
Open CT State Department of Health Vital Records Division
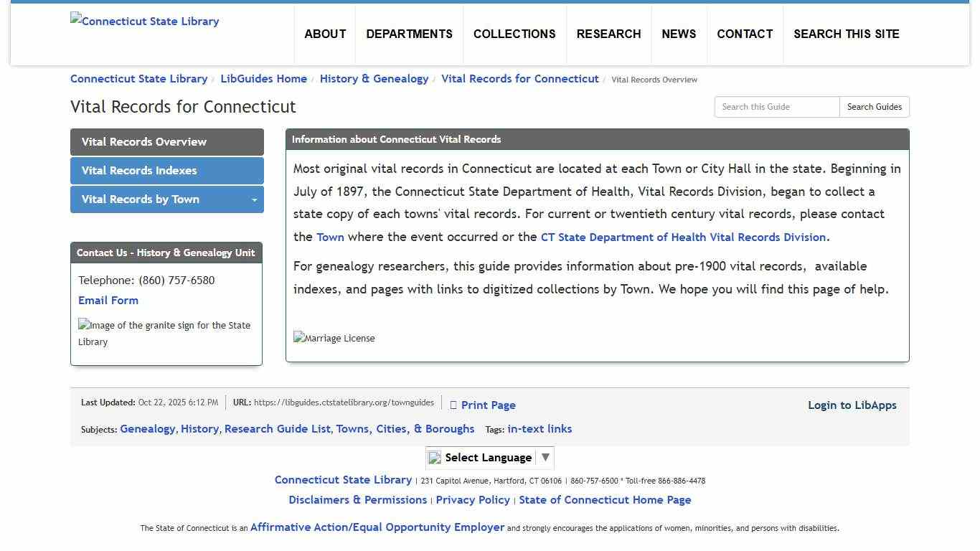(x=683, y=237)
